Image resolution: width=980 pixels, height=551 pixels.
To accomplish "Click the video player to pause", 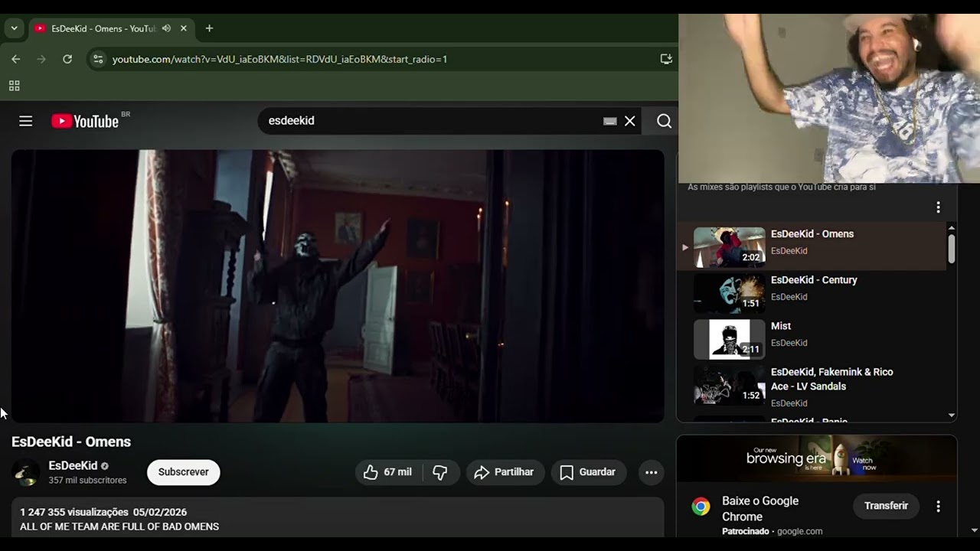I will click(x=338, y=286).
